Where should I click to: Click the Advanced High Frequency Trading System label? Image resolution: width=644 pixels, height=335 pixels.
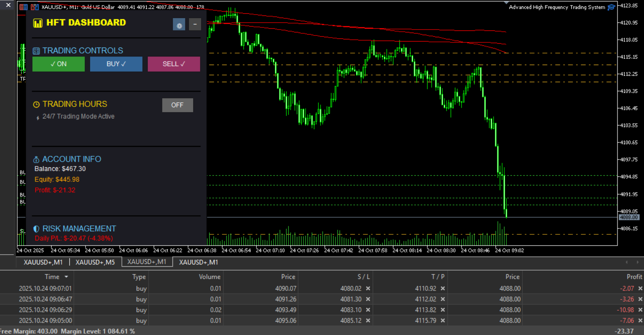[x=557, y=7]
